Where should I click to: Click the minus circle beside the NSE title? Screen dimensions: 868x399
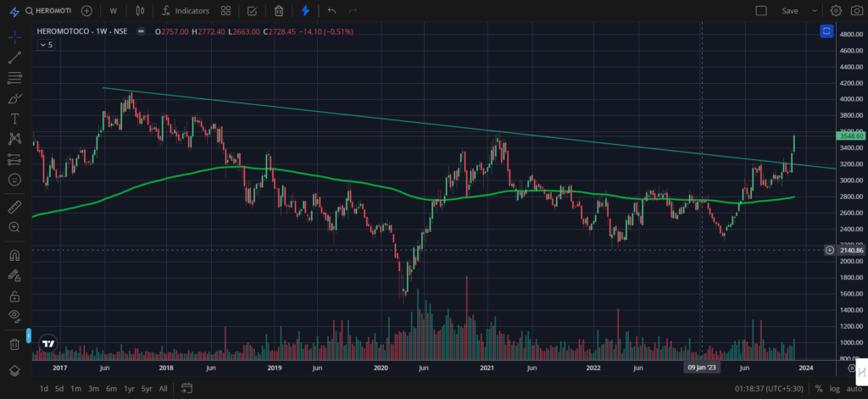point(142,31)
